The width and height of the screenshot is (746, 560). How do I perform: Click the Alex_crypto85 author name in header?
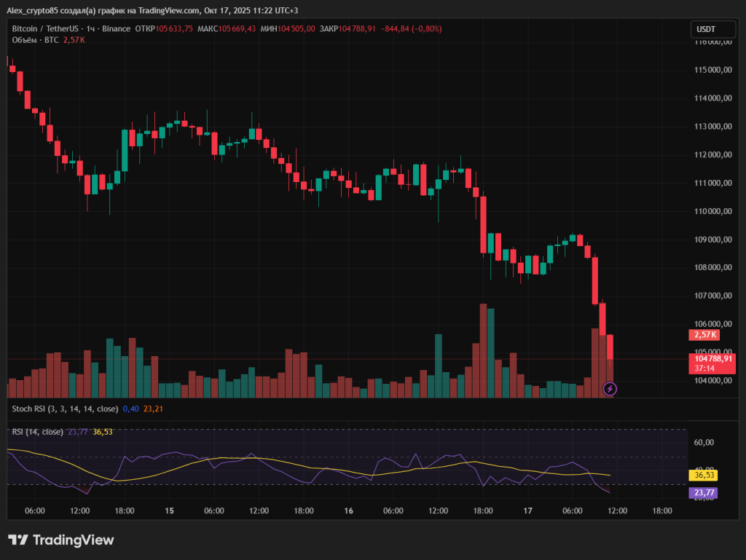point(32,11)
